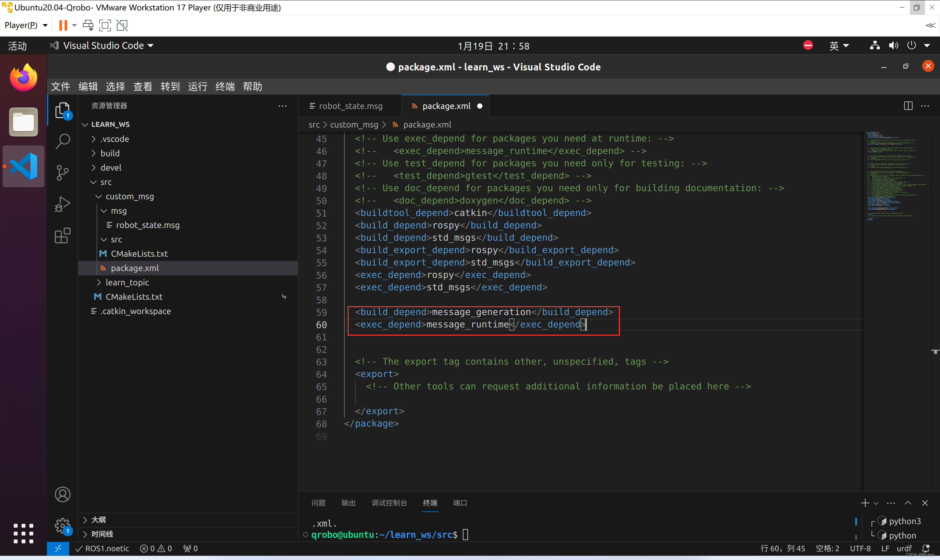Open Files app from the Ubuntu dock
This screenshot has width=940, height=560.
23,122
